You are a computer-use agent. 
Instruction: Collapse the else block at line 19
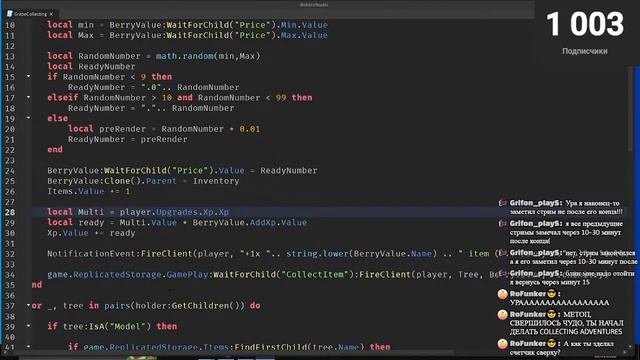pos(28,118)
